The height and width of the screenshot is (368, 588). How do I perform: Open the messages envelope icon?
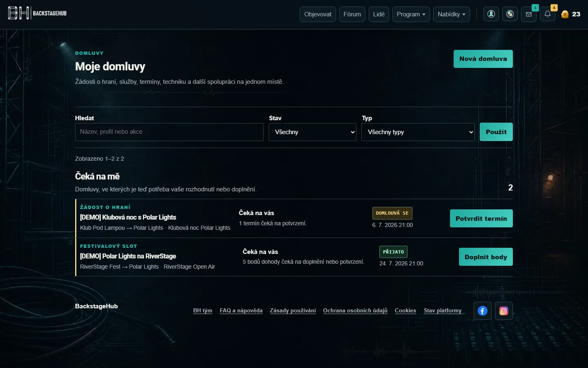click(529, 14)
